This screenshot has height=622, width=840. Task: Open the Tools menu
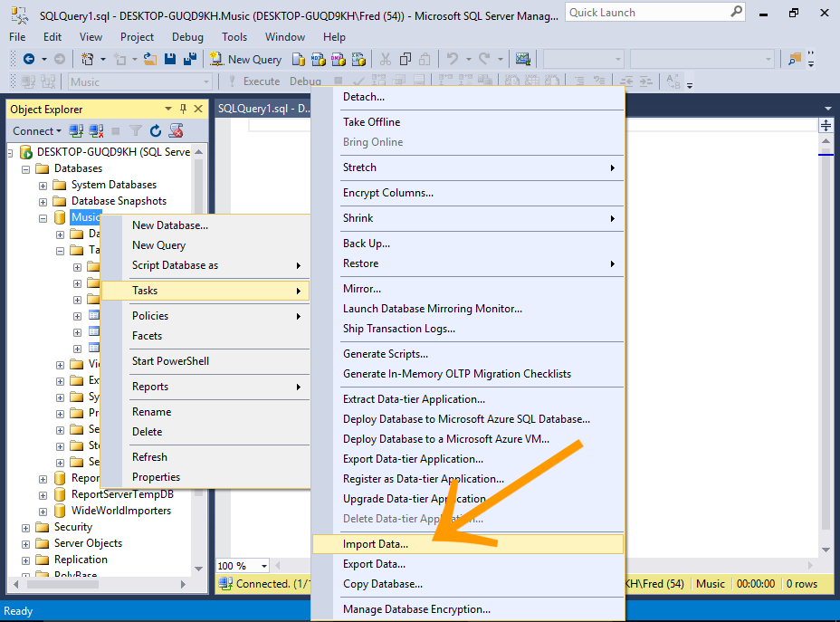(234, 37)
